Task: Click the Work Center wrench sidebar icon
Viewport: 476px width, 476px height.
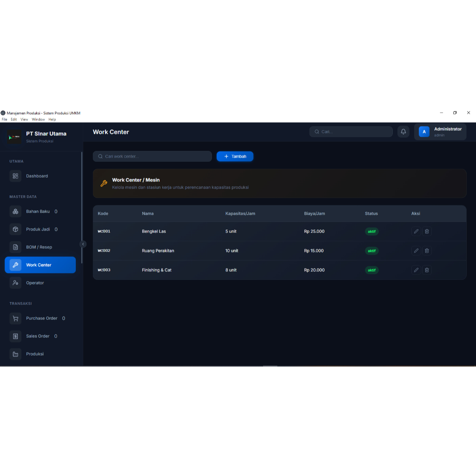Action: point(15,265)
